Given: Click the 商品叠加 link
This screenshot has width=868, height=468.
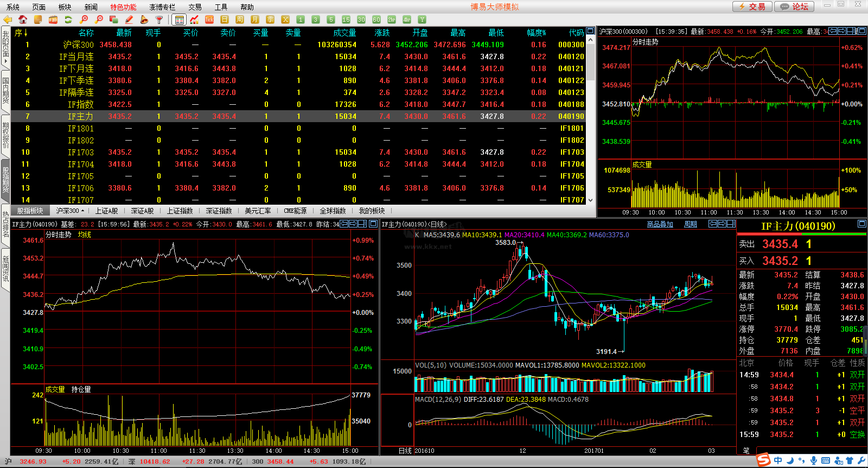Looking at the screenshot, I should click(x=660, y=224).
